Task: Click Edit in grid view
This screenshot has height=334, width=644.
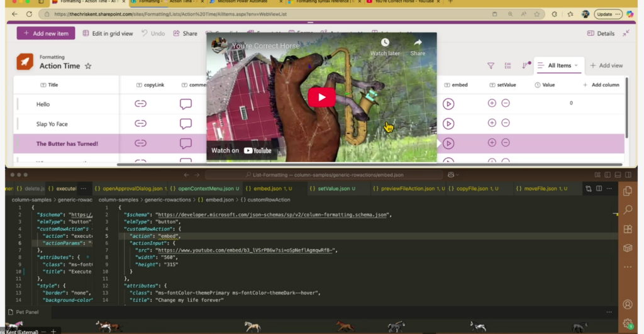Action: coord(108,33)
